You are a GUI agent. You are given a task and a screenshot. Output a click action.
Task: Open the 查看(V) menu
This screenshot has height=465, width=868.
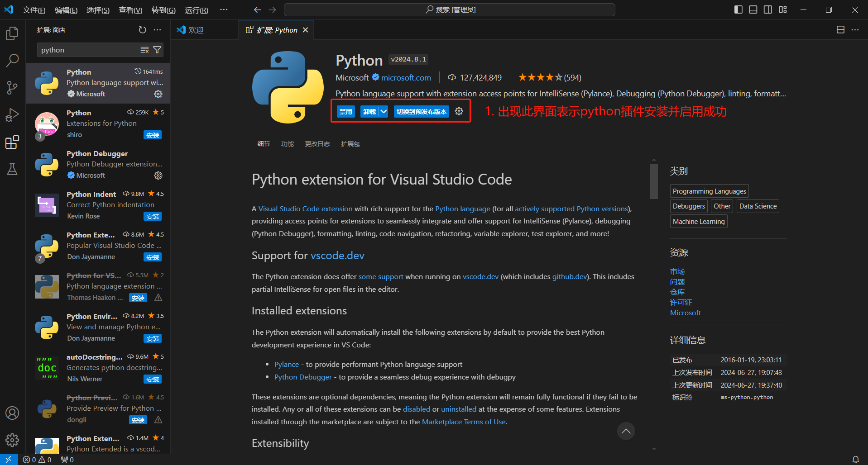point(130,10)
